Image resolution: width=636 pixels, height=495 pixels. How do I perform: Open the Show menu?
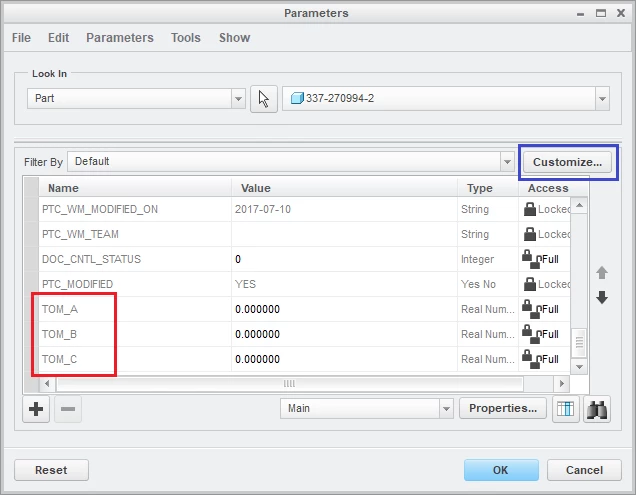(234, 38)
